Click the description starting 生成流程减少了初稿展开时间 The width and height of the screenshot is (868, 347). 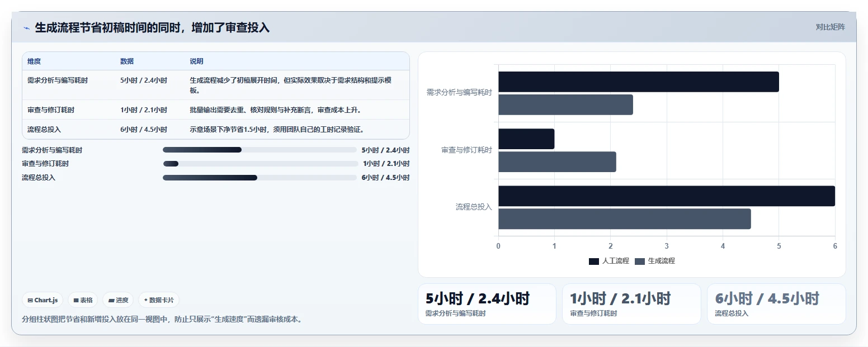click(x=291, y=85)
